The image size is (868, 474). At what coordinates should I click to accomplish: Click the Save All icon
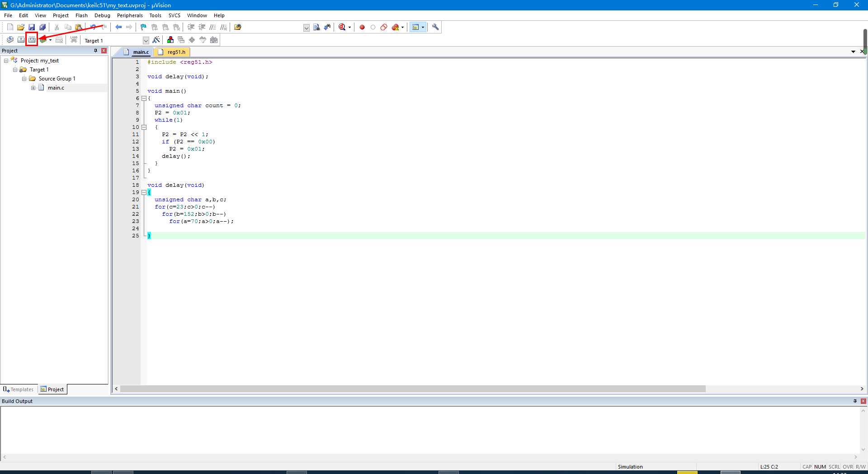[42, 27]
